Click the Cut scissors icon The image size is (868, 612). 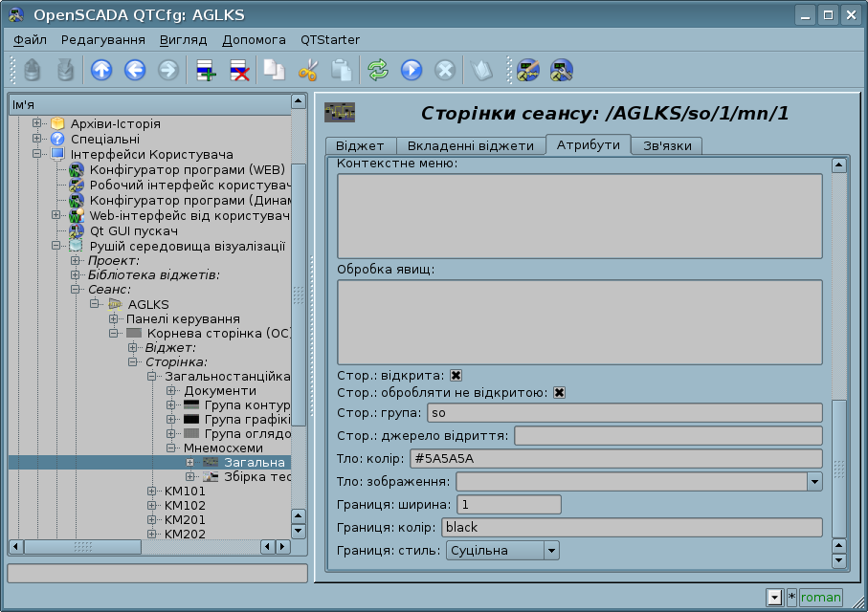point(307,70)
